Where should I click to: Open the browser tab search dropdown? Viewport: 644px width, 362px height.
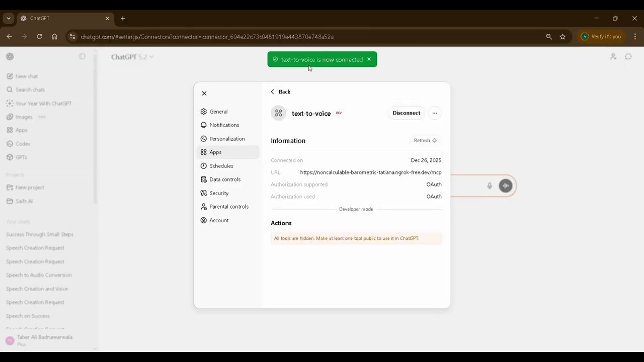coord(9,19)
